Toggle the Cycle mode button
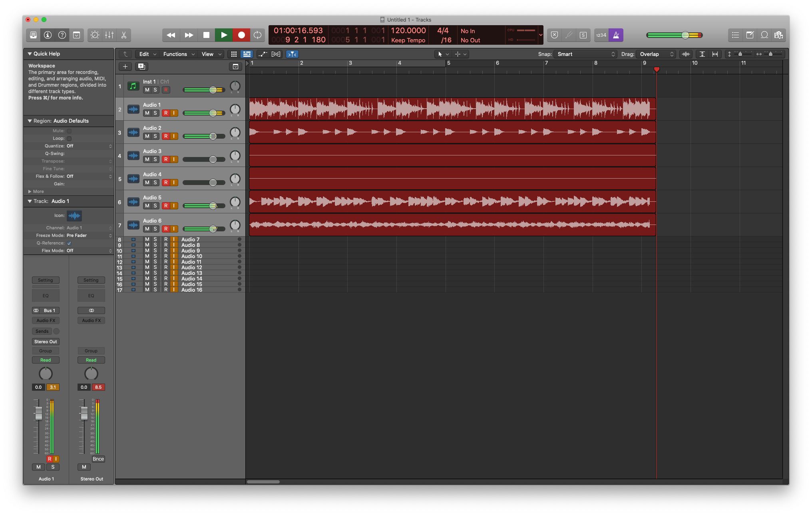This screenshot has width=812, height=515. tap(258, 35)
